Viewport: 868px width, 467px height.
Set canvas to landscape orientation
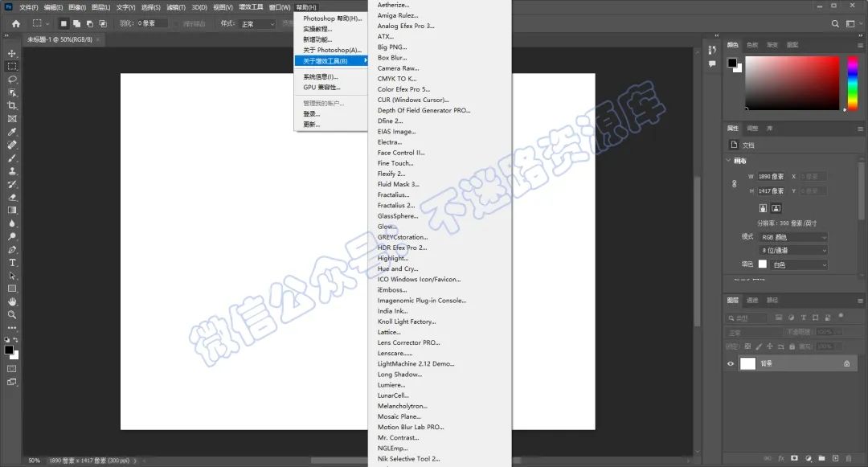[x=776, y=208]
